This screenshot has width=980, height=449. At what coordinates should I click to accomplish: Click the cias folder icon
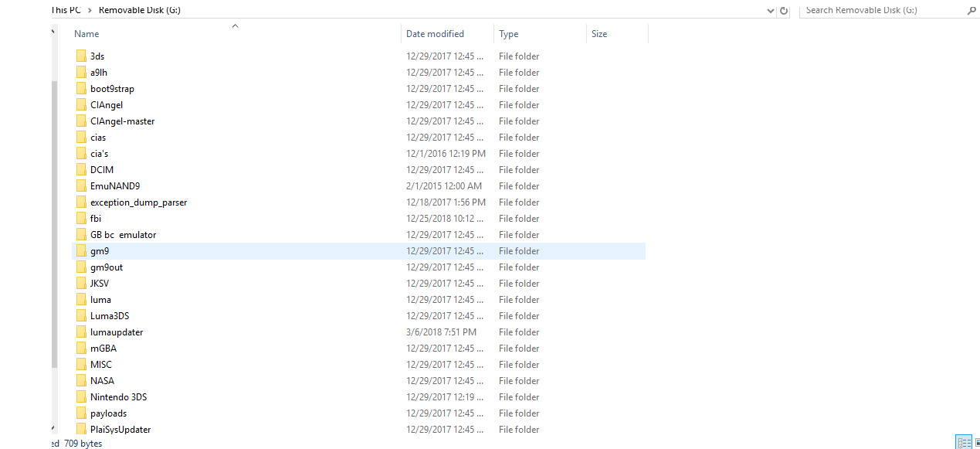click(82, 138)
